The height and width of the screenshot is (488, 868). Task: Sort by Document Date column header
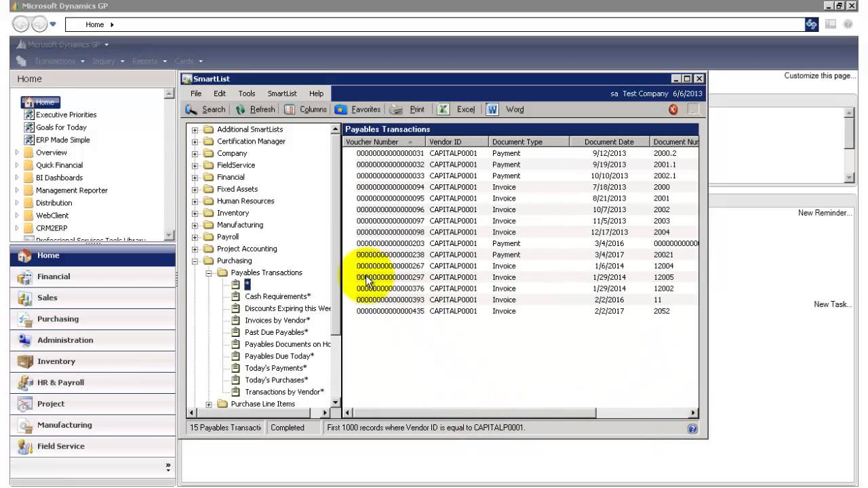609,142
